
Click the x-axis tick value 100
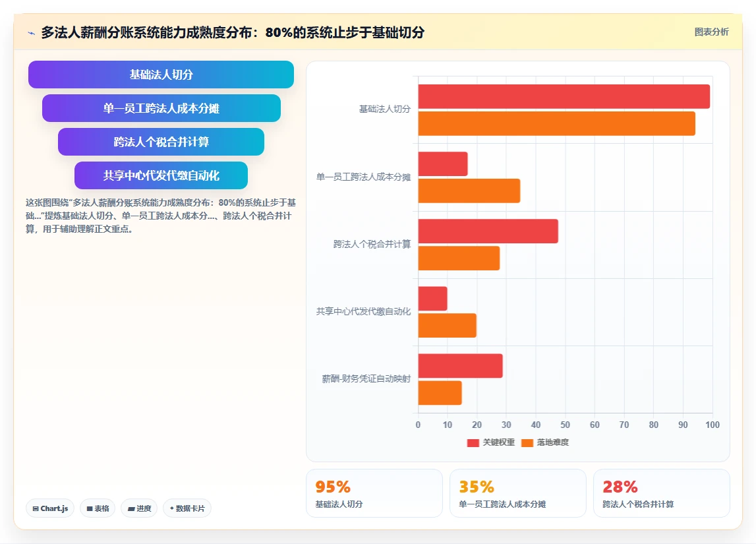712,425
